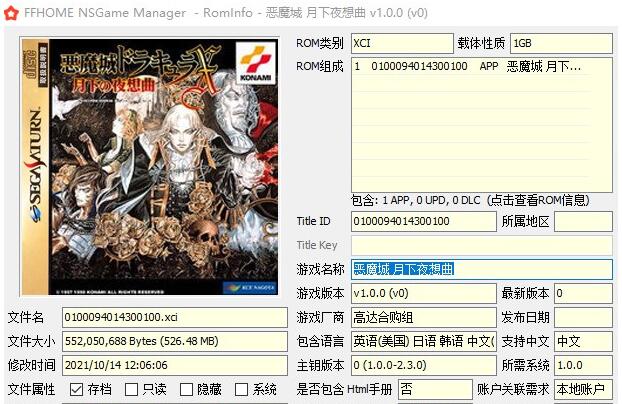This screenshot has height=404, width=622.
Task: Click 点击查看ROM信息 link text
Action: [x=538, y=200]
